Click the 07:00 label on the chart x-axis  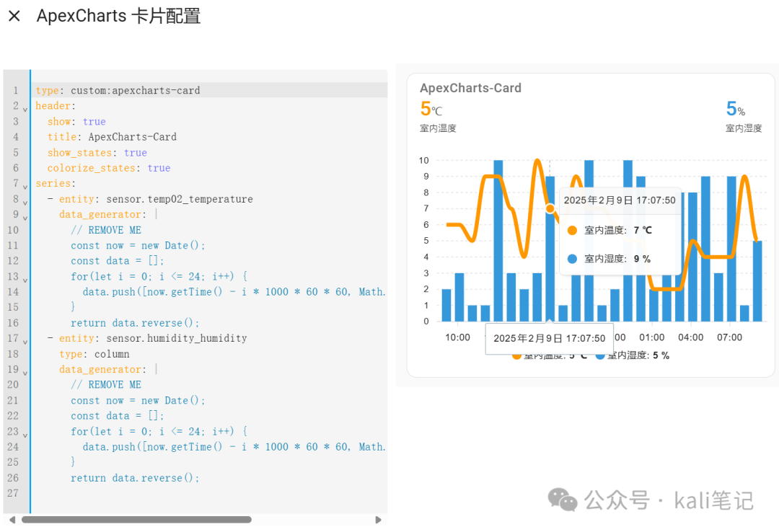(729, 338)
